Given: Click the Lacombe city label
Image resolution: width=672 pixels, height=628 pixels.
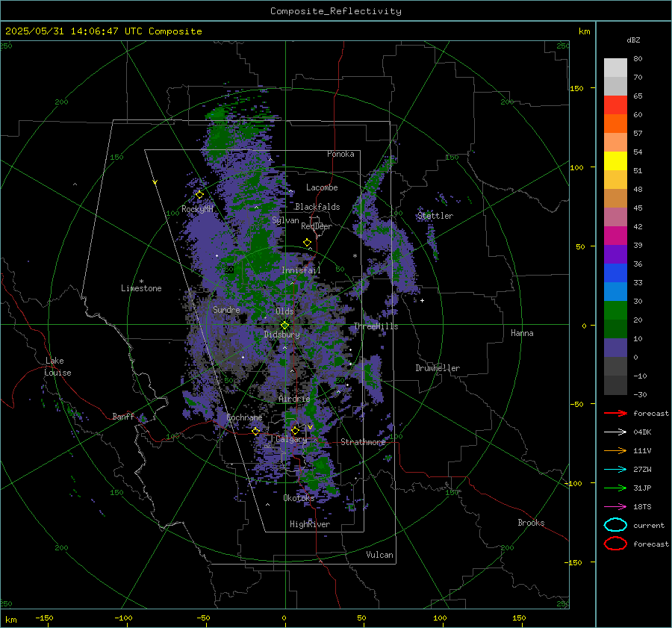Looking at the screenshot, I should [x=322, y=187].
